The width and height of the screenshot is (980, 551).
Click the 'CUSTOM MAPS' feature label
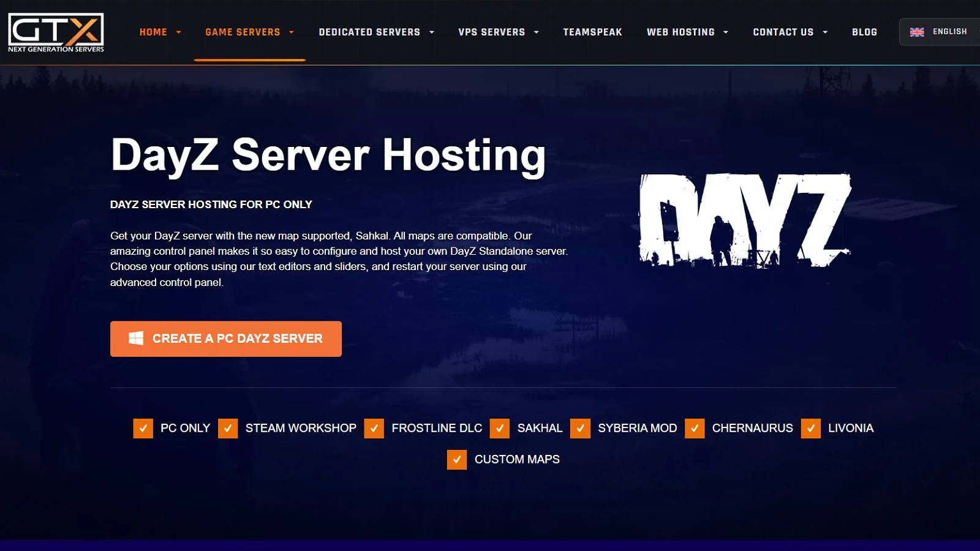[x=517, y=460]
